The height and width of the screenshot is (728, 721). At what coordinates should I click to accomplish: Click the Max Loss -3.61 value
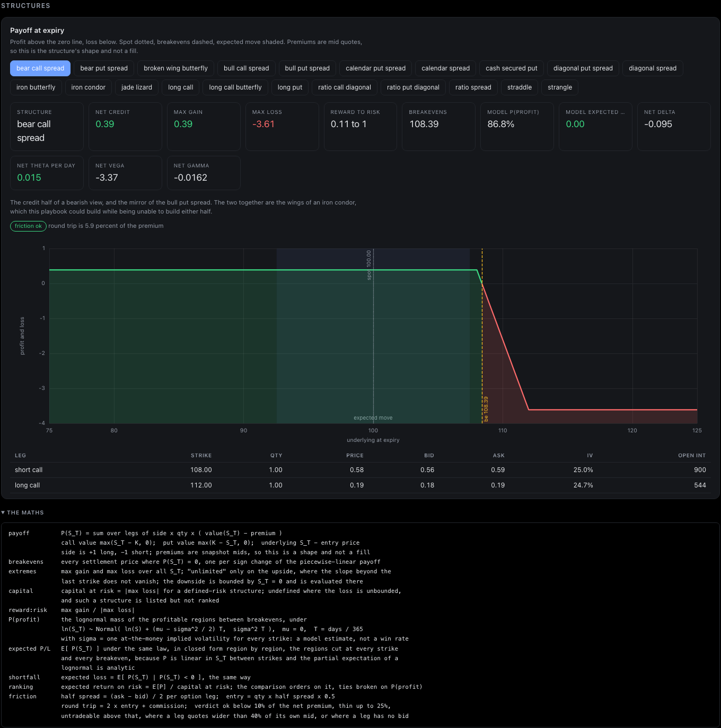coord(263,124)
